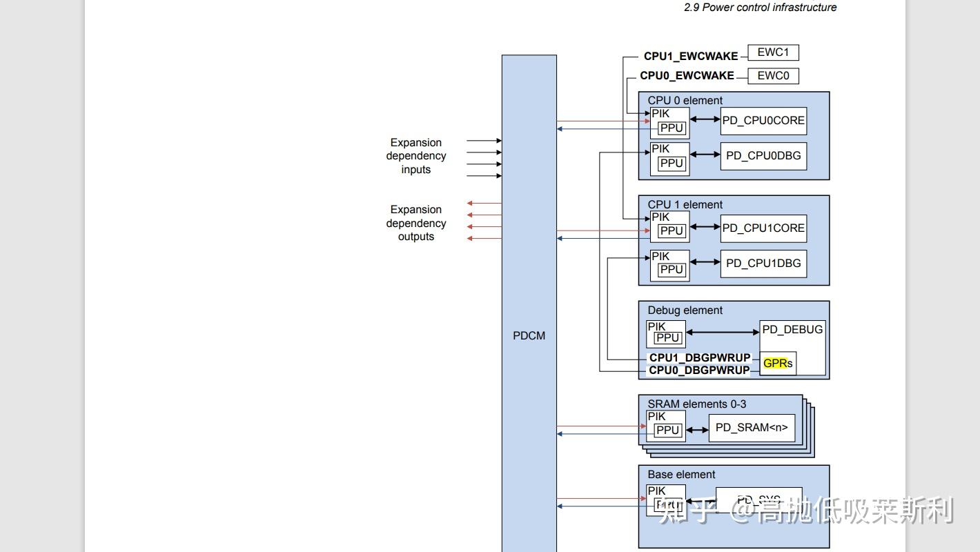This screenshot has height=552, width=980.
Task: Click the PD_DEBUG block
Action: 792,330
